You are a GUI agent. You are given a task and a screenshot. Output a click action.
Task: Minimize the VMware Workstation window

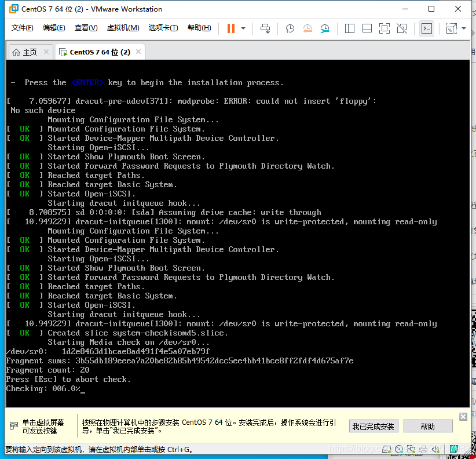pyautogui.click(x=405, y=9)
